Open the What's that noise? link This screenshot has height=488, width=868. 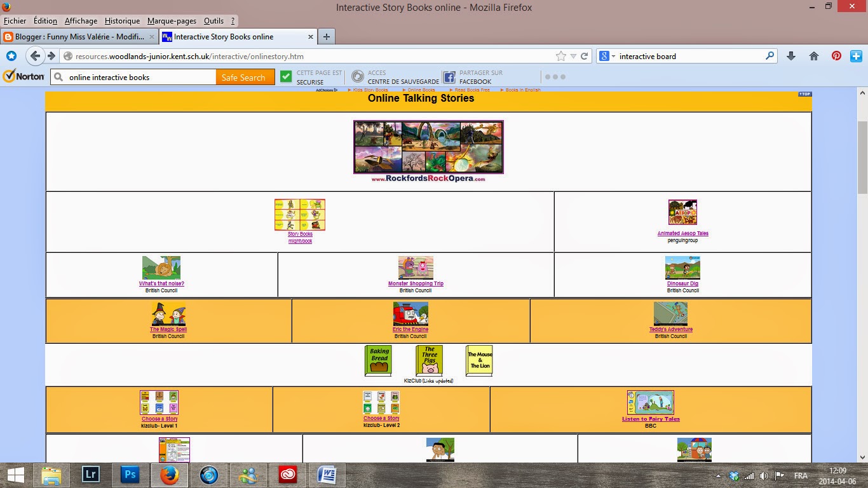(x=161, y=283)
